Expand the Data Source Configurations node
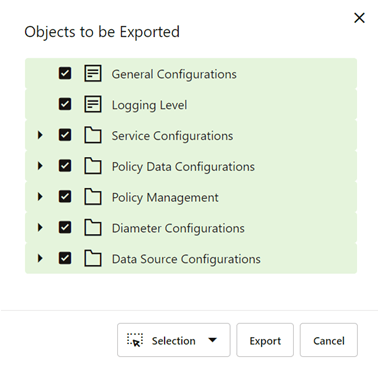Image resolution: width=379 pixels, height=376 pixels. [40, 258]
